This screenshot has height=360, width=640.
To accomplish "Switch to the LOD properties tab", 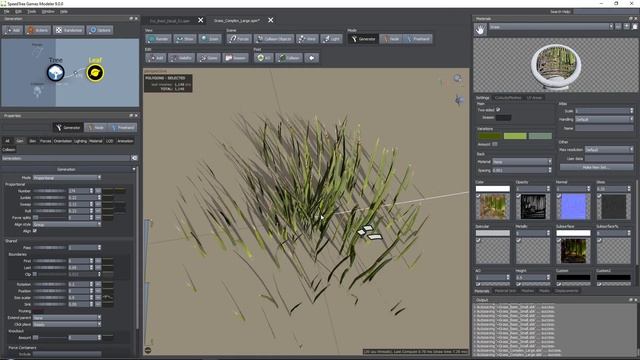I will (109, 141).
